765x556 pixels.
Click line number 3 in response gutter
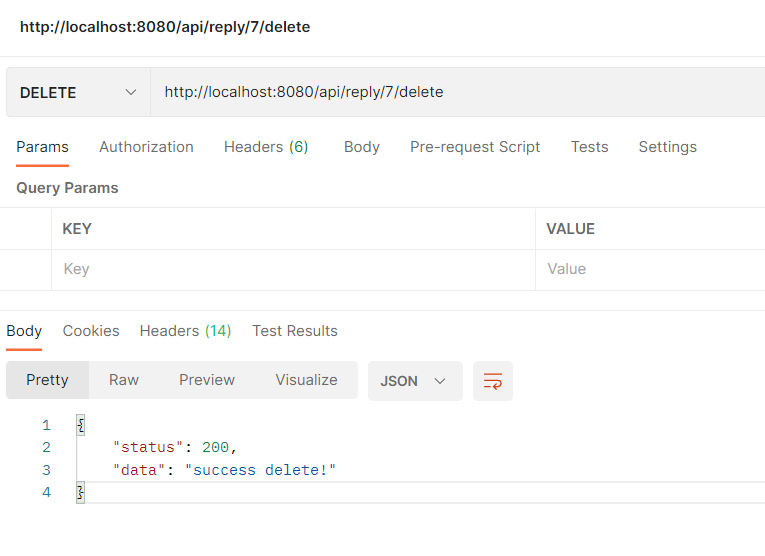coord(46,470)
